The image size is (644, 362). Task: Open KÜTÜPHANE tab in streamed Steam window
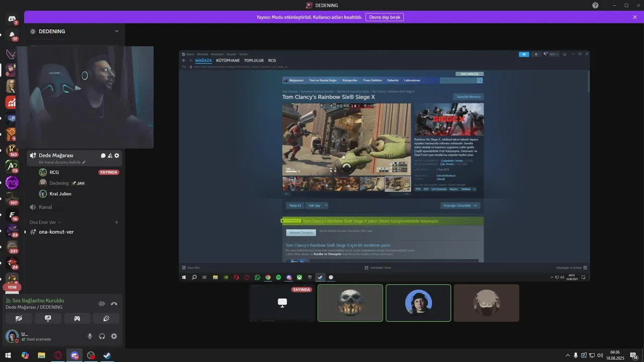pyautogui.click(x=228, y=60)
